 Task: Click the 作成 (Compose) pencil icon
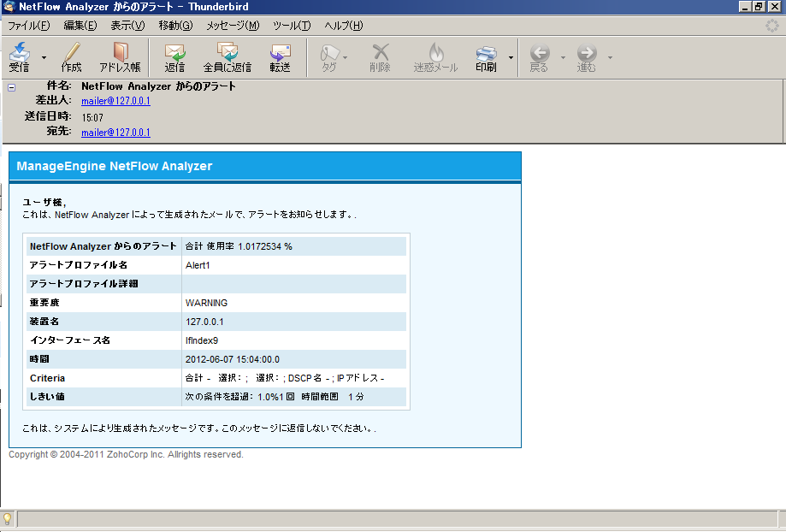point(72,53)
